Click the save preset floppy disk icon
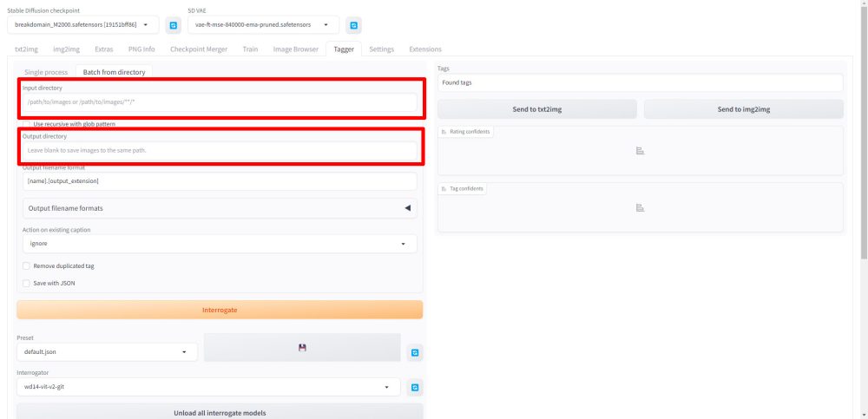This screenshot has height=419, width=868. click(302, 347)
